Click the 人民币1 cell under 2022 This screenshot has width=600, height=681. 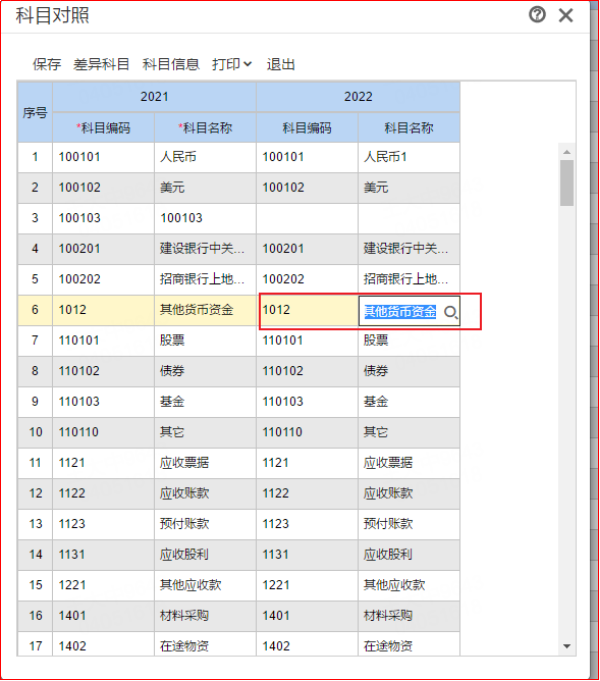click(408, 157)
